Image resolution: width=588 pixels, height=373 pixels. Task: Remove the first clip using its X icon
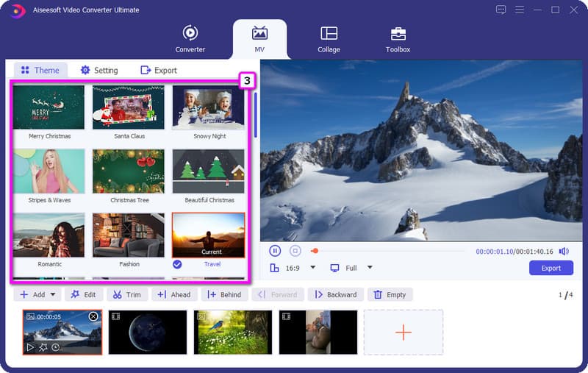click(x=93, y=316)
